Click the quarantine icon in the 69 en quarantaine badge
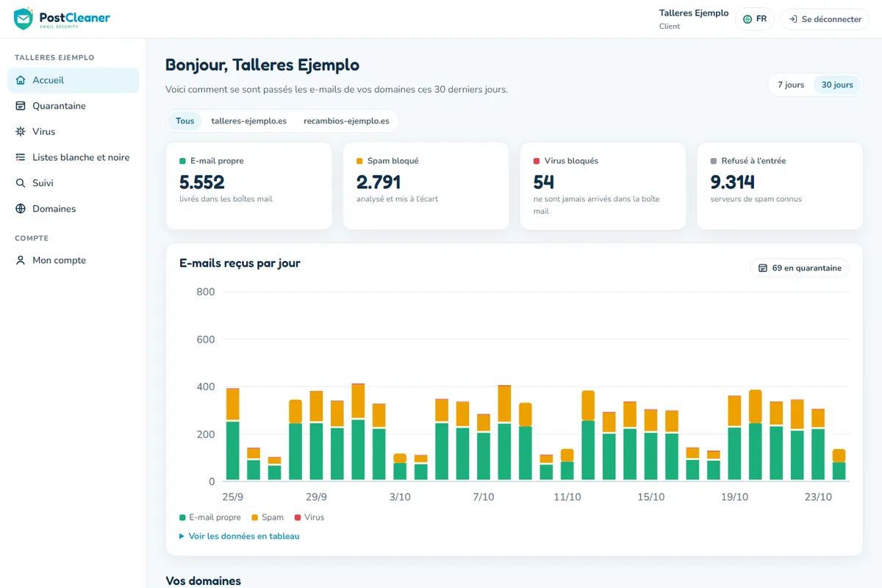Screen dimensions: 882x588 [x=763, y=268]
